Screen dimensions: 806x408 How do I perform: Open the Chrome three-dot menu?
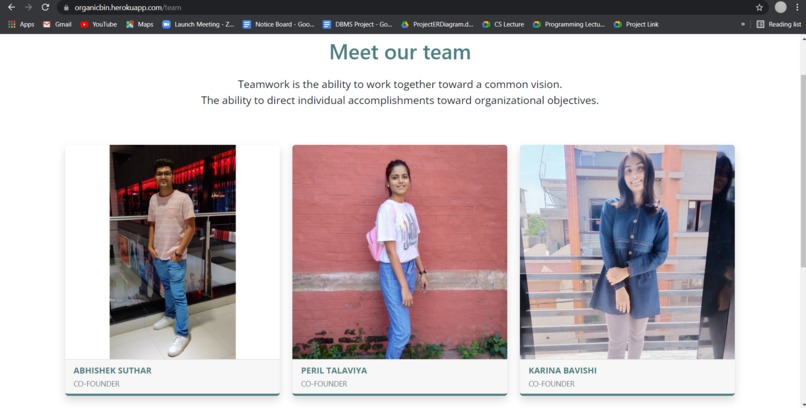point(797,7)
